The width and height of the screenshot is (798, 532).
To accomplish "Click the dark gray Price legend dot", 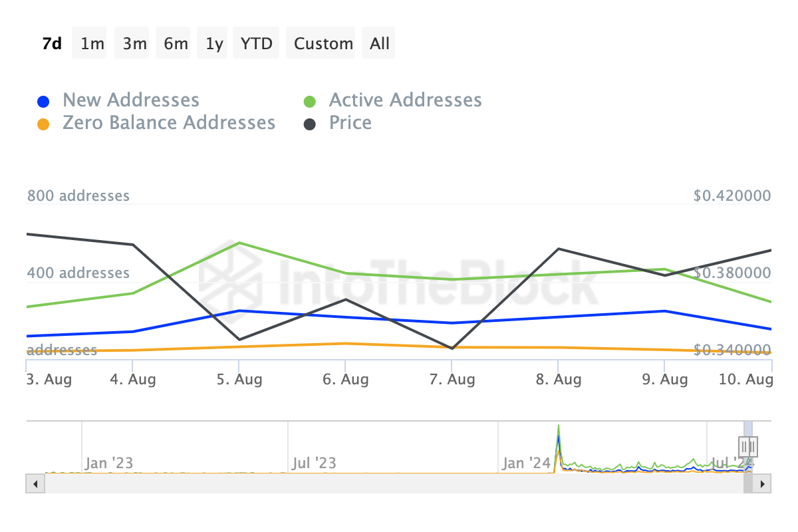I will click(309, 124).
